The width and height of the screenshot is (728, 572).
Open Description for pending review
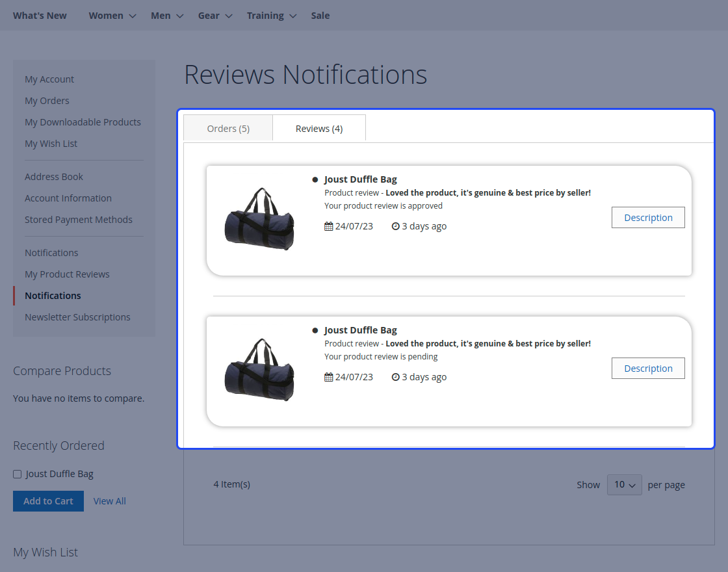(x=648, y=368)
